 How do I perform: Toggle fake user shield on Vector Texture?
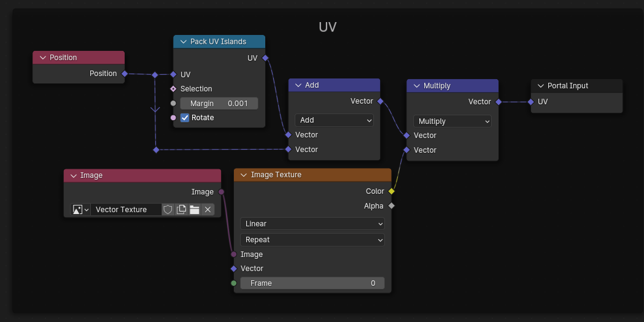tap(168, 210)
